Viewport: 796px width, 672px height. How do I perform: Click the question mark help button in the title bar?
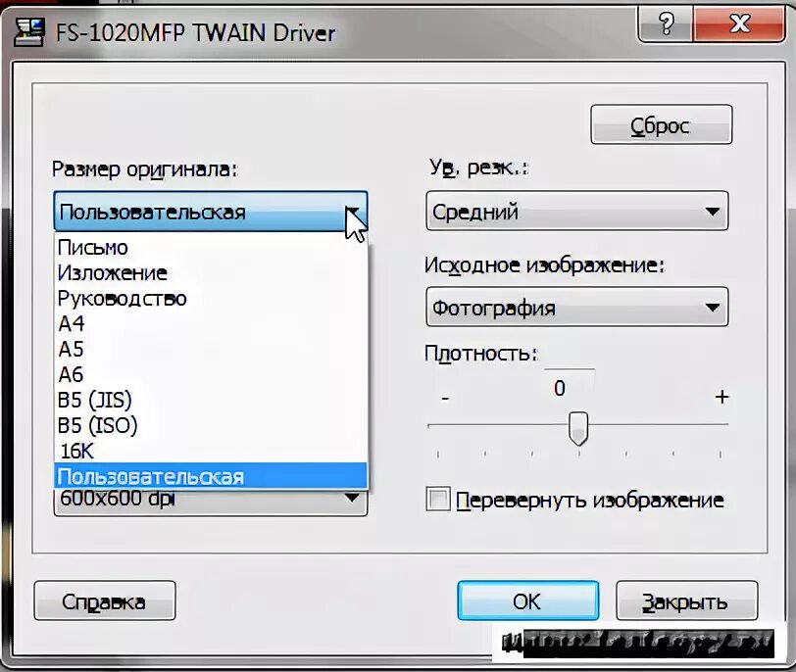pyautogui.click(x=666, y=24)
